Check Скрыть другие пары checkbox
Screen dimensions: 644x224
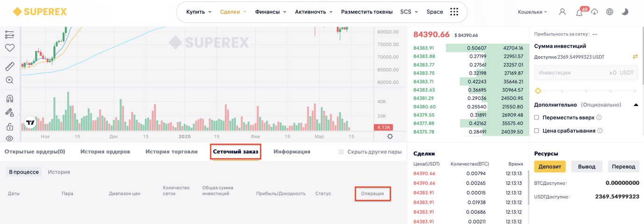tap(341, 152)
